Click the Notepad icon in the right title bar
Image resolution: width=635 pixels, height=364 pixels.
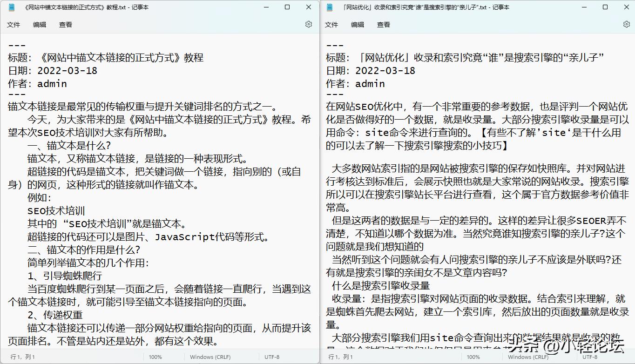coord(329,7)
